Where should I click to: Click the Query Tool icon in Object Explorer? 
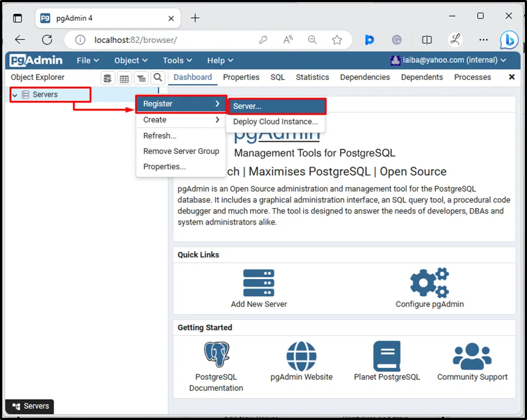(x=108, y=78)
